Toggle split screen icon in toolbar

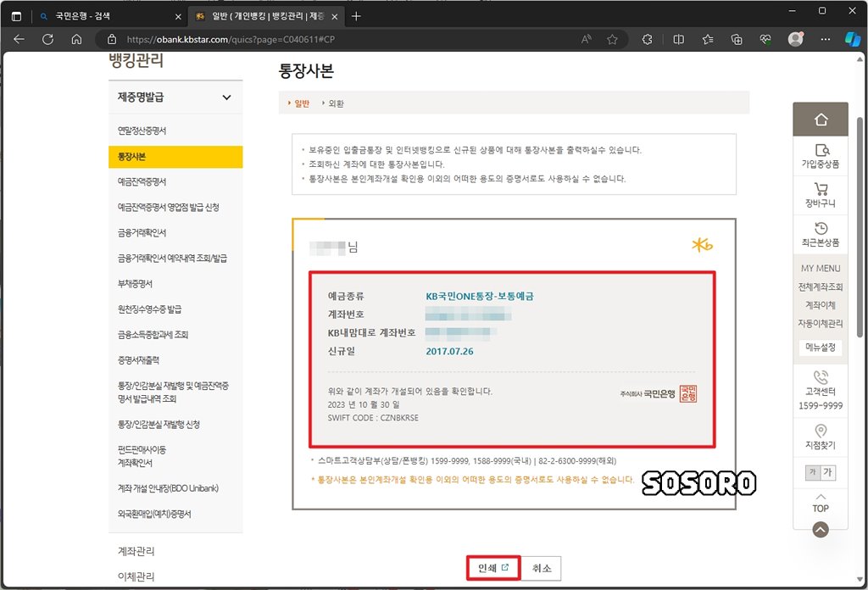coord(678,39)
